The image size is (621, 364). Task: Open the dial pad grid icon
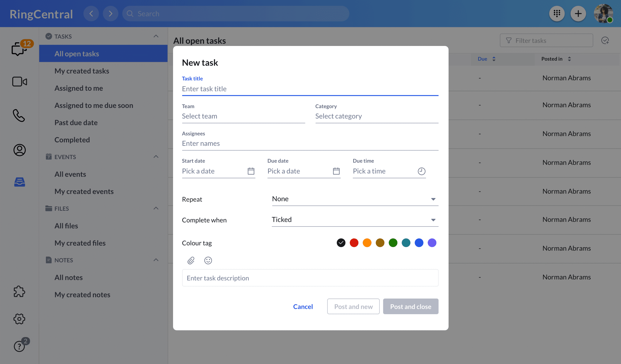click(557, 13)
